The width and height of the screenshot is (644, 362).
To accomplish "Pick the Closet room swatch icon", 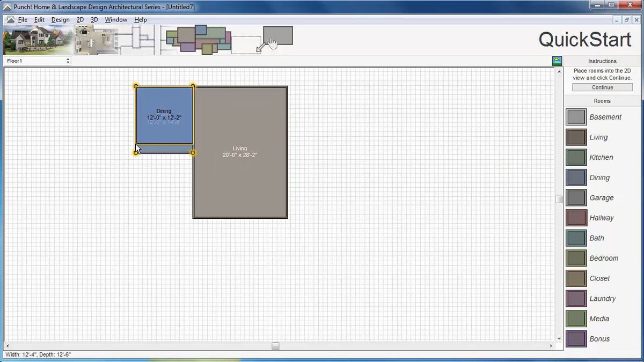I will point(576,278).
